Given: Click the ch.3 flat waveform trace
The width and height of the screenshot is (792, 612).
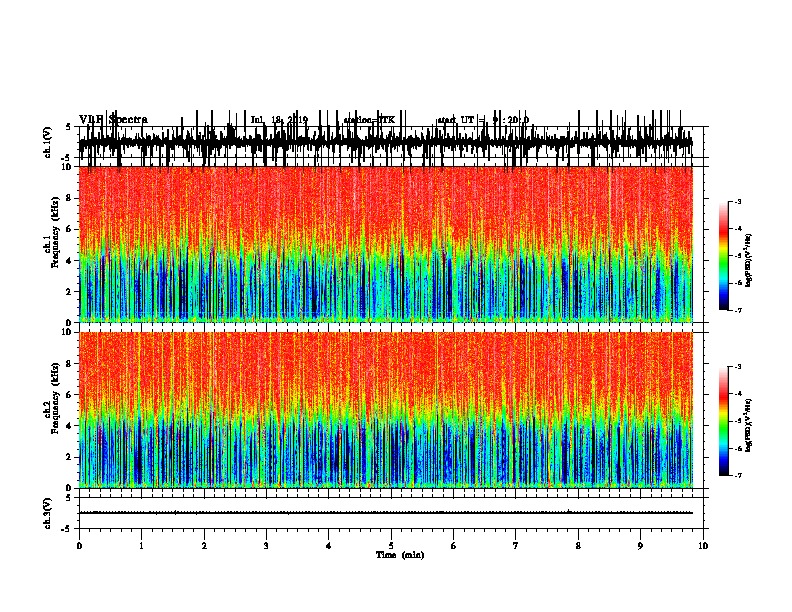Looking at the screenshot, I should (x=385, y=513).
